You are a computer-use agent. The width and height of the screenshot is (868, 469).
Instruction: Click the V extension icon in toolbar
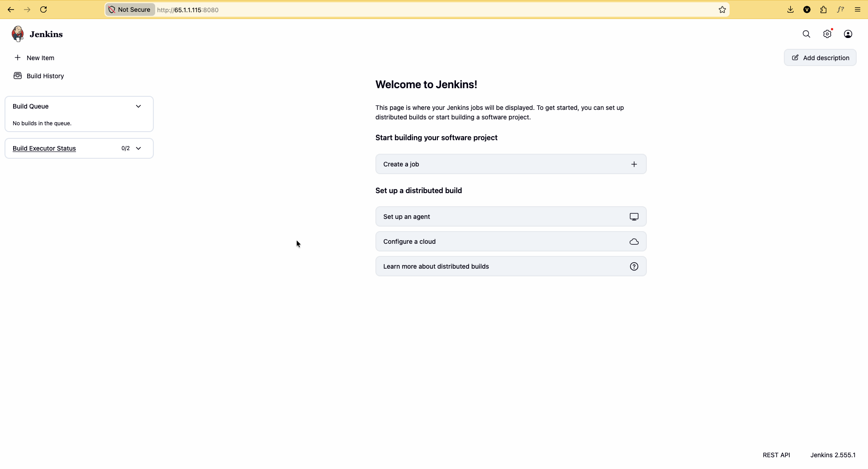[807, 9]
